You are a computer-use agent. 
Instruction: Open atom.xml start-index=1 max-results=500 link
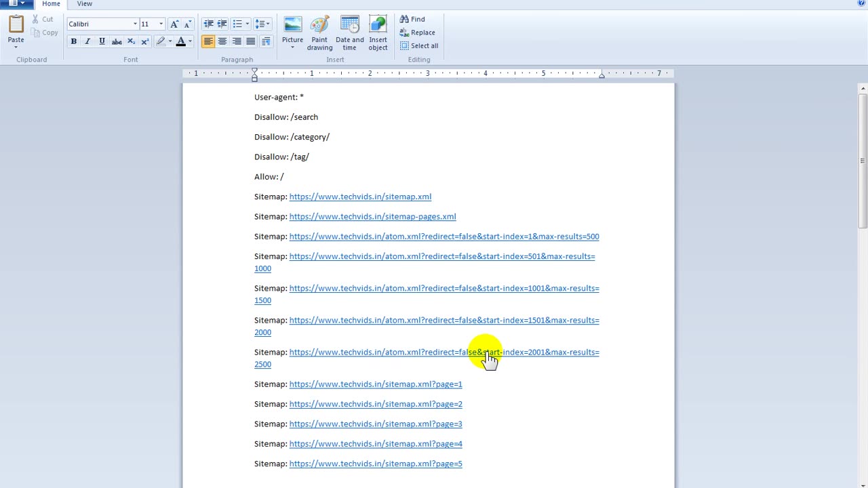pos(444,237)
